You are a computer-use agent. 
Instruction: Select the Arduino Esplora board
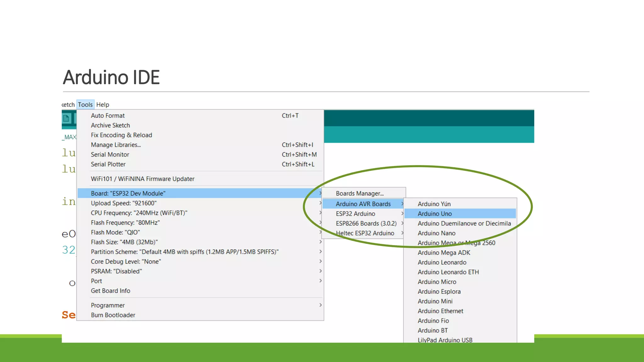460,292
